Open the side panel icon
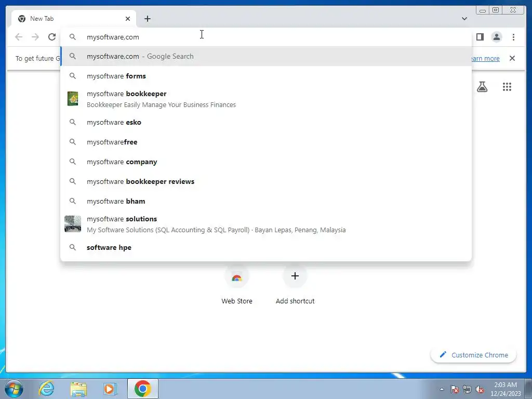 (480, 37)
